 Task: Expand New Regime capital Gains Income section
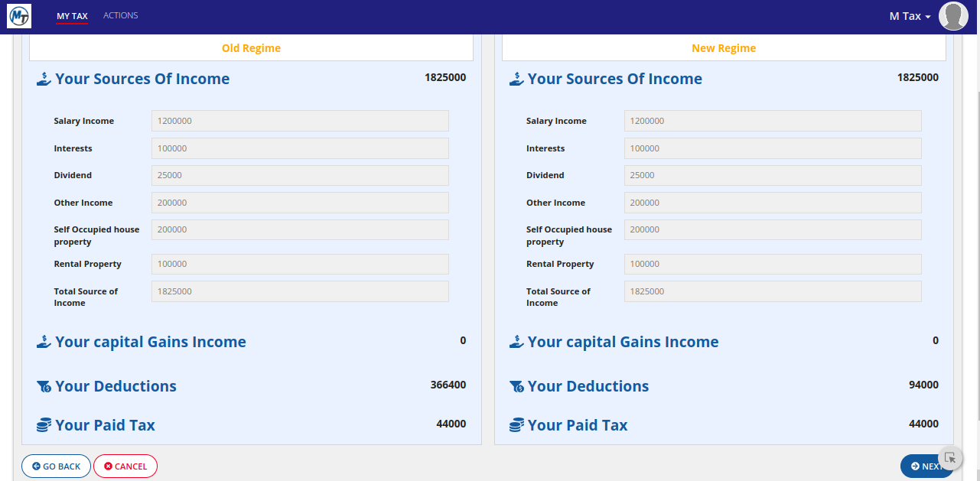623,342
